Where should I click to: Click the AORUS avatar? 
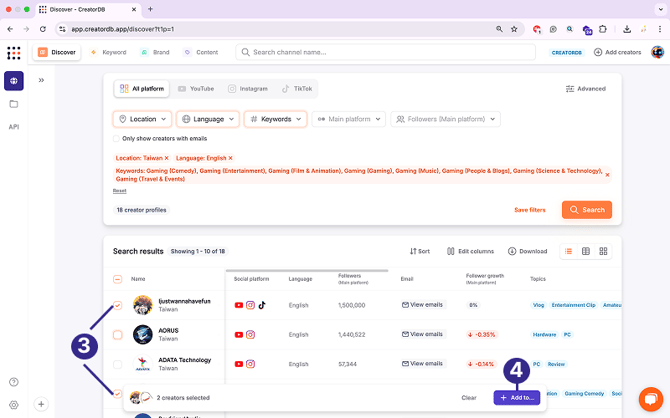coord(143,335)
